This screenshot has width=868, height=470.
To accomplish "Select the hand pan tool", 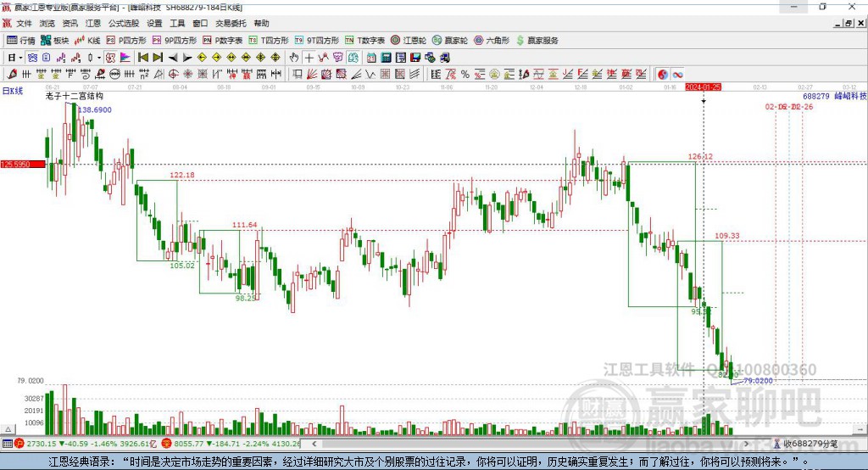I will click(x=294, y=58).
